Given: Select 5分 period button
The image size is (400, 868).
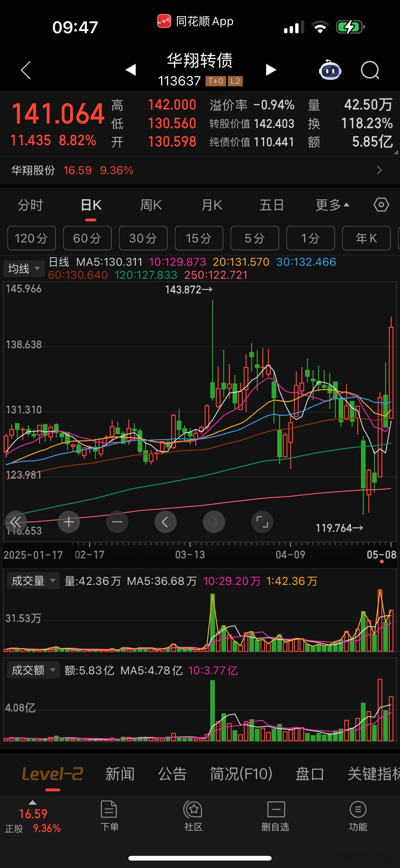Looking at the screenshot, I should click(x=255, y=238).
